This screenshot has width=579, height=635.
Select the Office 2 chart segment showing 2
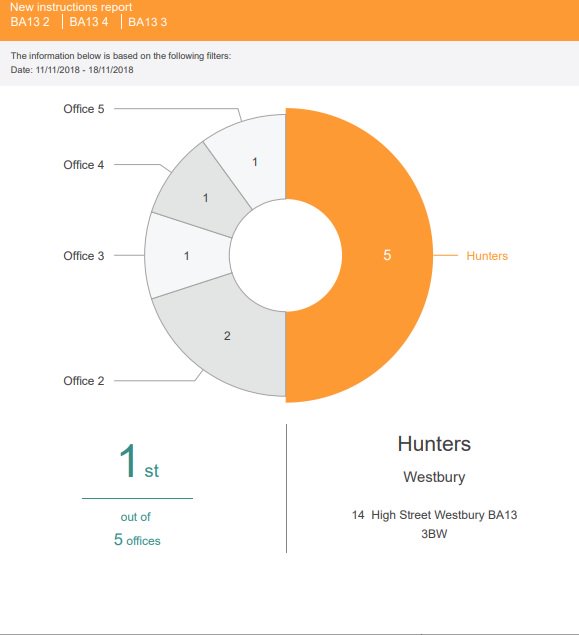click(x=227, y=336)
